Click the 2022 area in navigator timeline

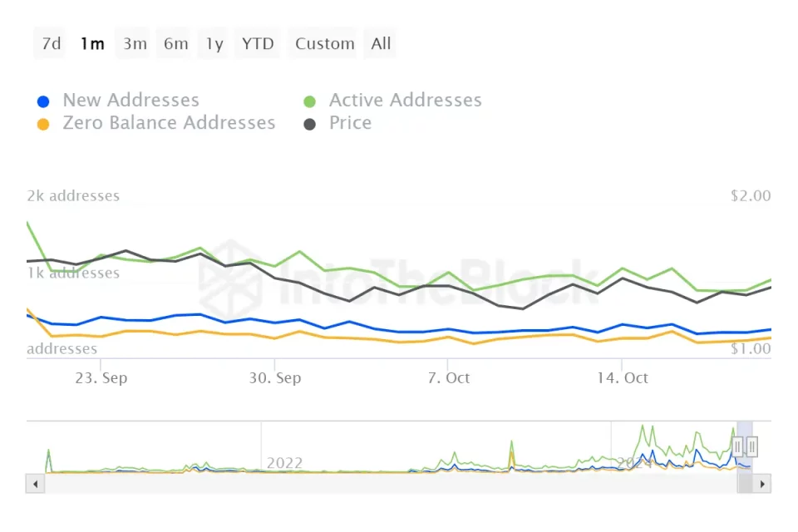click(284, 462)
